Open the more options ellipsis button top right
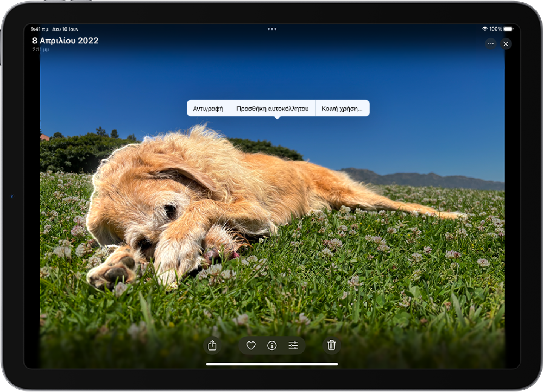 tap(491, 44)
